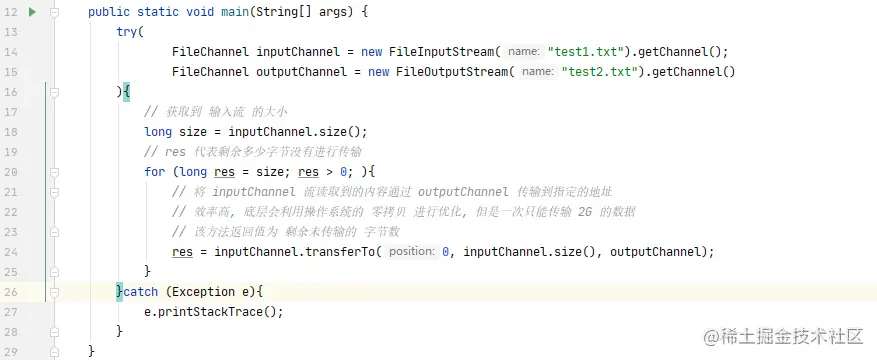Viewport: 877px width, 360px height.
Task: Run main method via green gutter arrow
Action: [x=32, y=11]
